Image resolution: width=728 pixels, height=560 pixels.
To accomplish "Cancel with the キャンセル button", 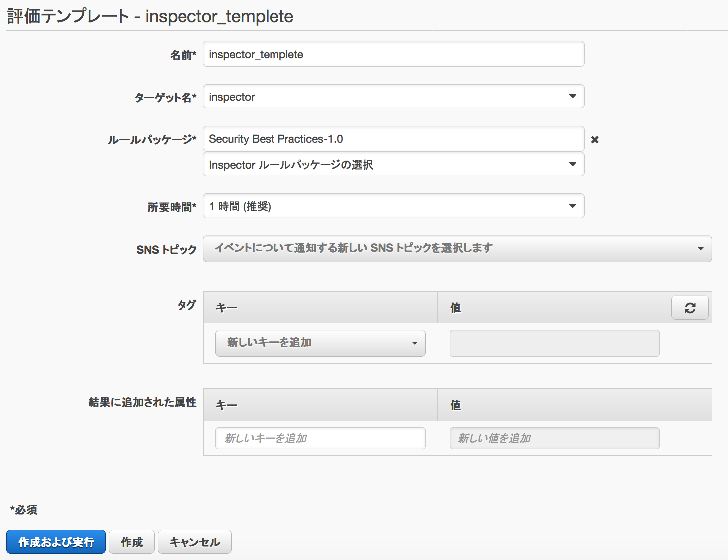I will pos(194,542).
